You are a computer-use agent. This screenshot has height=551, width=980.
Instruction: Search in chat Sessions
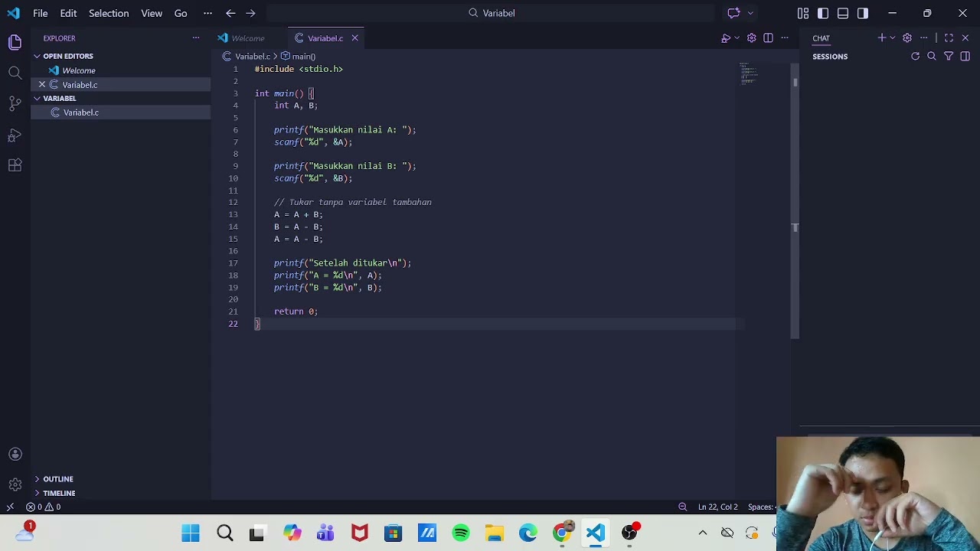tap(932, 57)
